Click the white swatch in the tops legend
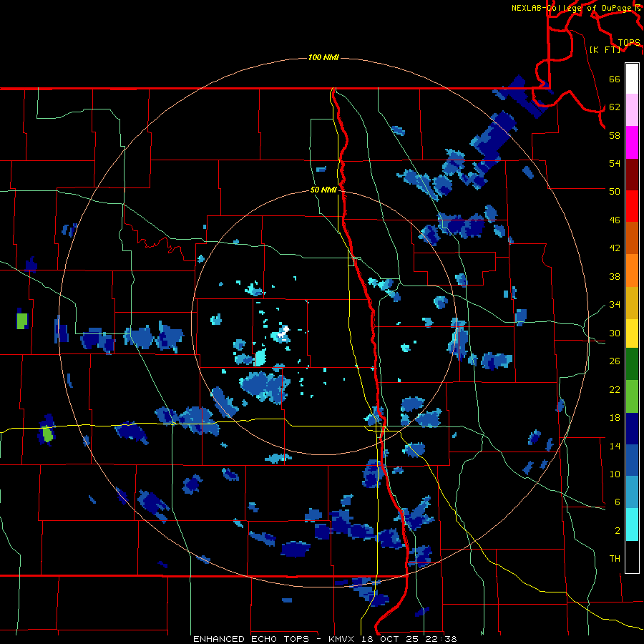The width and height of the screenshot is (644, 644). coord(632,79)
